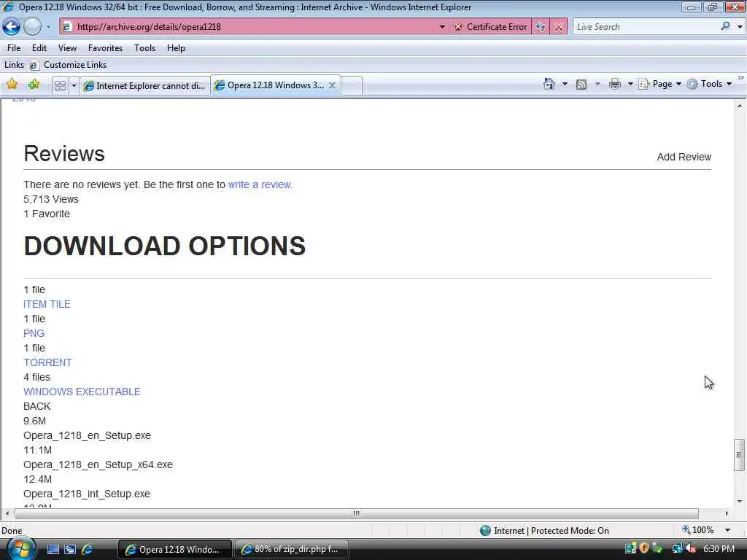Open the File menu

coord(14,48)
